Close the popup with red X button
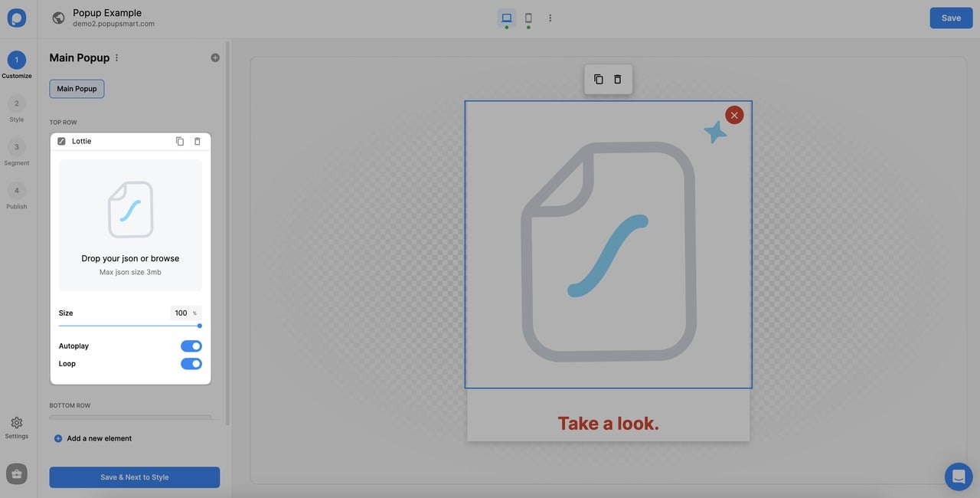 [734, 115]
